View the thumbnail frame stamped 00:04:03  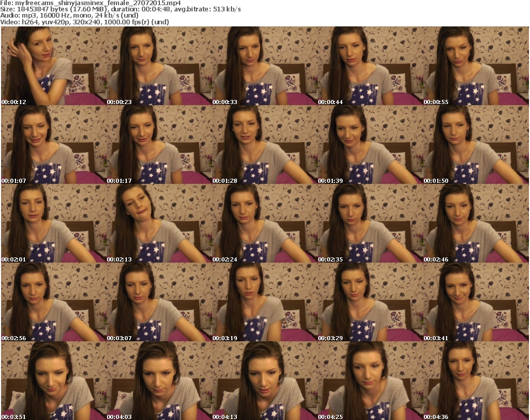point(159,381)
